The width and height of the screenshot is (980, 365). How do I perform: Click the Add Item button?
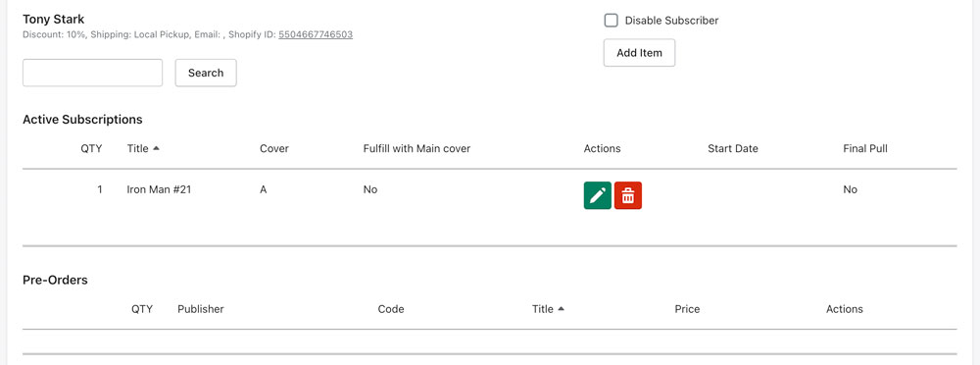tap(639, 53)
